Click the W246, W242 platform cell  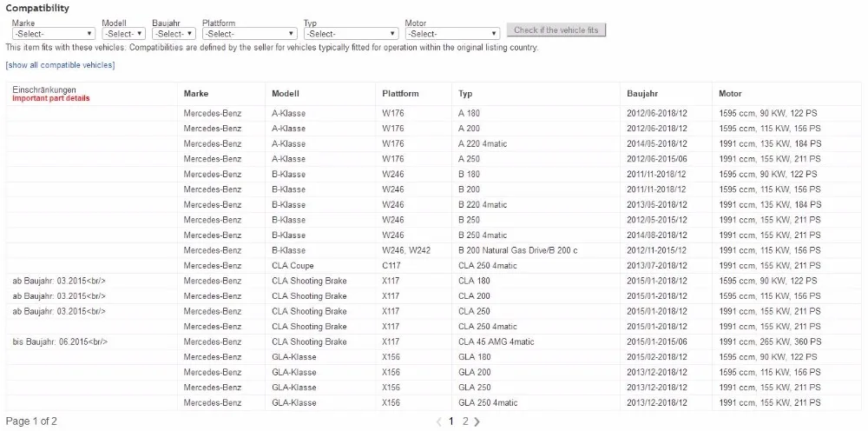(406, 250)
